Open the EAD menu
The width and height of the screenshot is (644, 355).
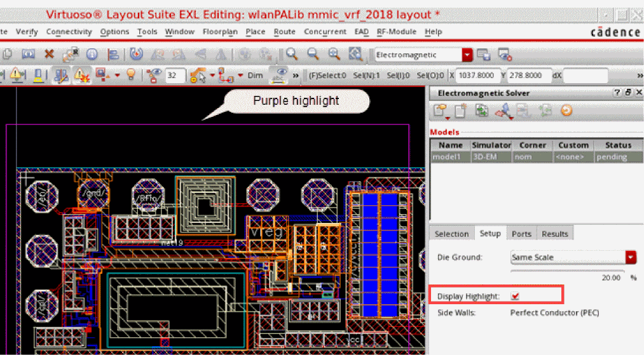pyautogui.click(x=362, y=32)
